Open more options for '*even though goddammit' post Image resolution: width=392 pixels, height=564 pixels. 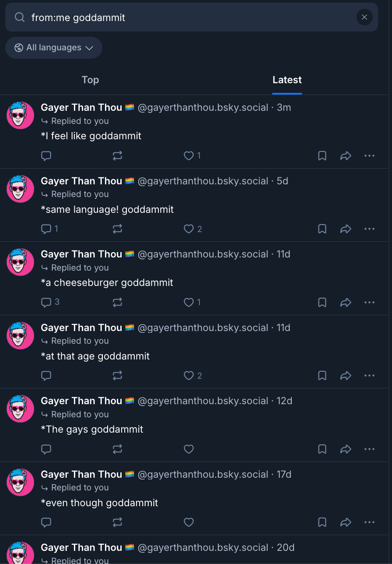click(370, 522)
